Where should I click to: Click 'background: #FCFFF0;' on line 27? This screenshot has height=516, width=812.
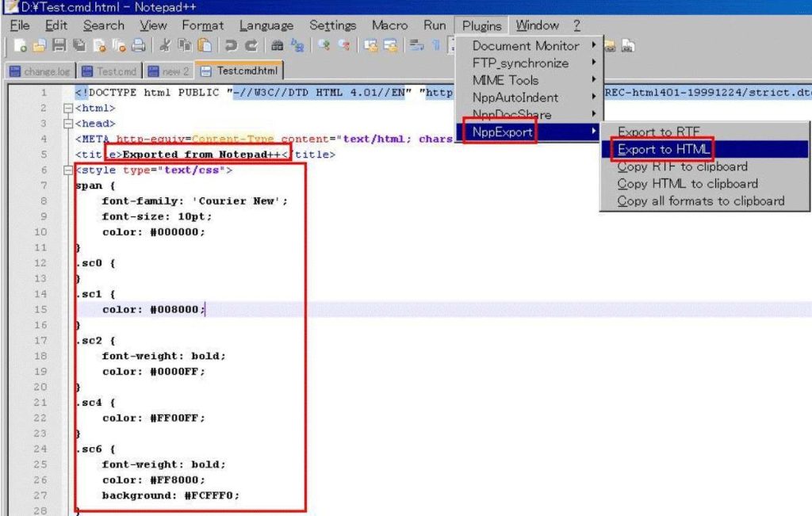point(170,495)
